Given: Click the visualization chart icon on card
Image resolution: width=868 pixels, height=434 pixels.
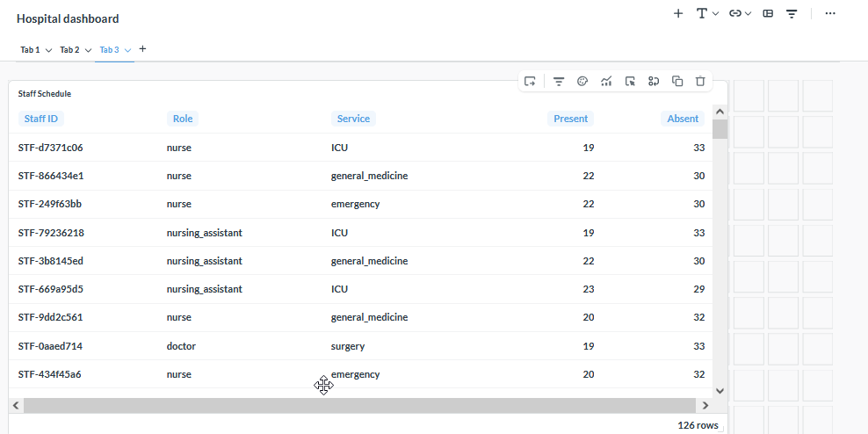Looking at the screenshot, I should (606, 82).
